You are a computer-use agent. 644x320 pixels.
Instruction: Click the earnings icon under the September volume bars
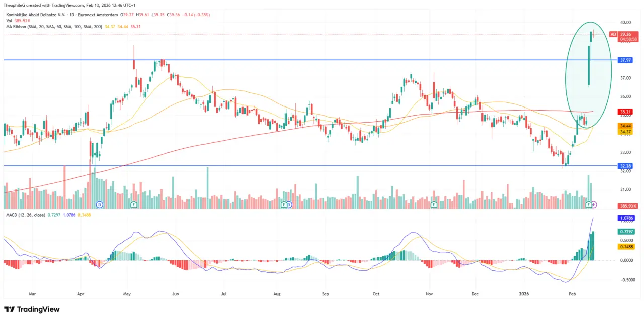284,205
